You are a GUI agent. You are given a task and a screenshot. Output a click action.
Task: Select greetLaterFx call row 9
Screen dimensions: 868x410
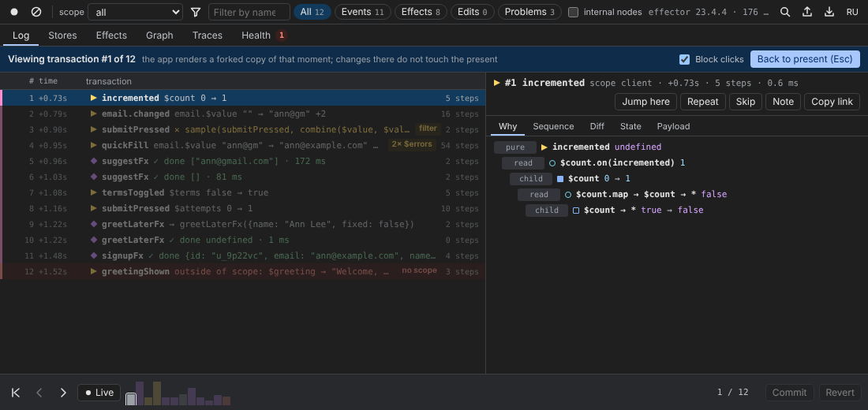tap(242, 224)
